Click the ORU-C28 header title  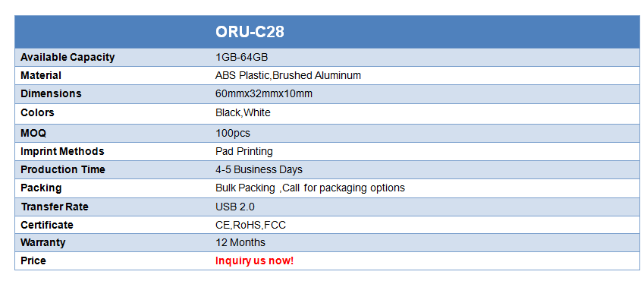point(250,32)
